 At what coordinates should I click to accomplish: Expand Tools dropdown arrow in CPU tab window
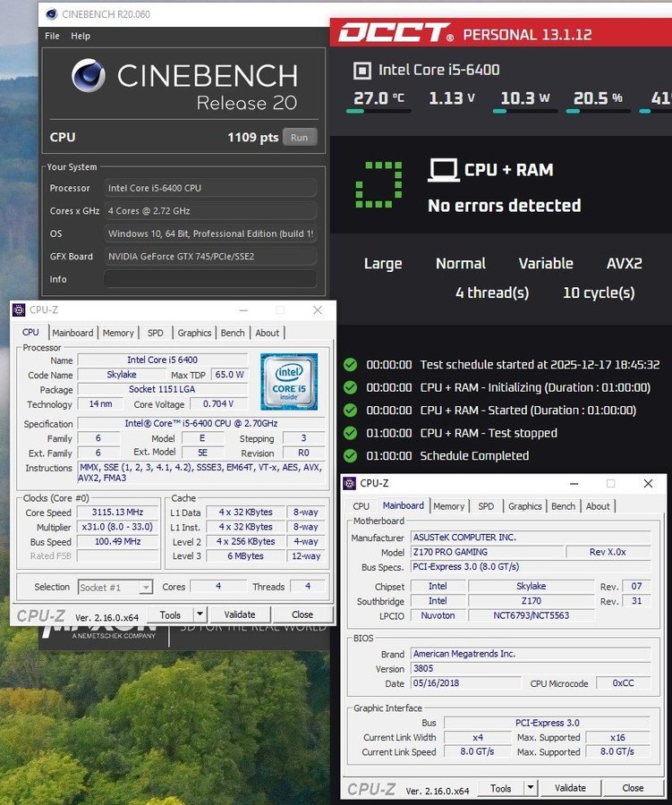point(200,614)
